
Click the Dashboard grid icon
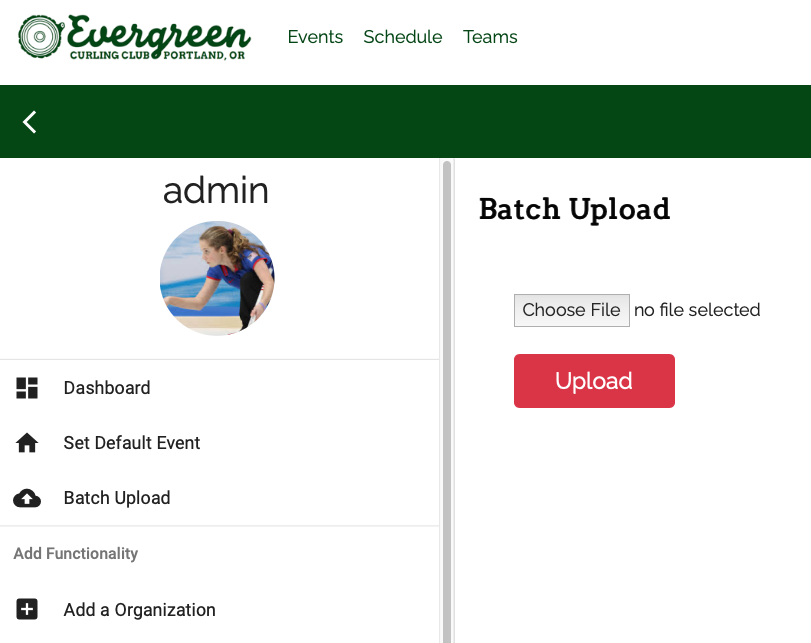(x=27, y=387)
